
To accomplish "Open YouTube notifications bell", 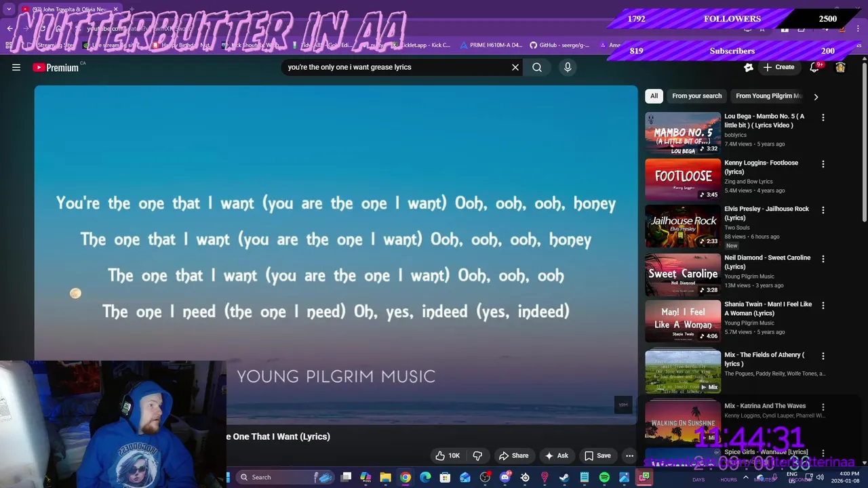I will coord(814,67).
